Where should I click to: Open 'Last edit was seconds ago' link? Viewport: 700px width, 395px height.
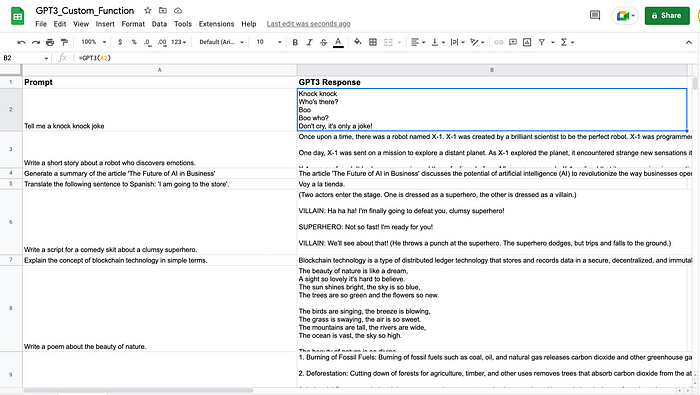[308, 24]
